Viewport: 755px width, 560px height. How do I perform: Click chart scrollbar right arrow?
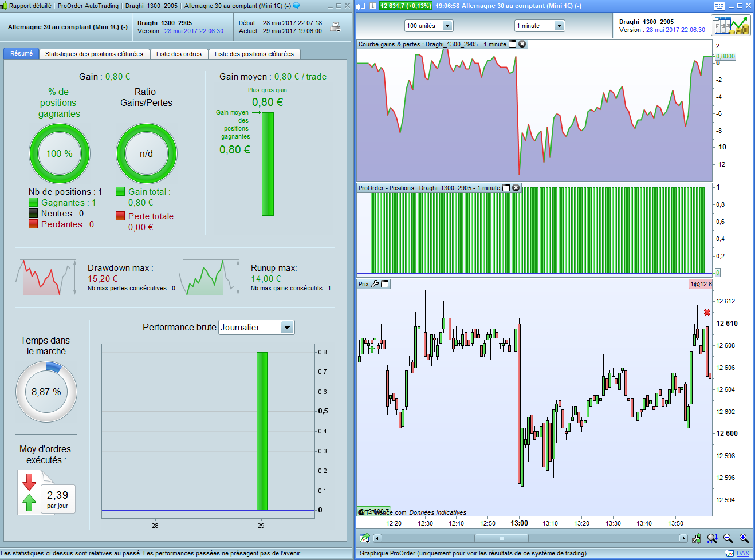[x=683, y=538]
